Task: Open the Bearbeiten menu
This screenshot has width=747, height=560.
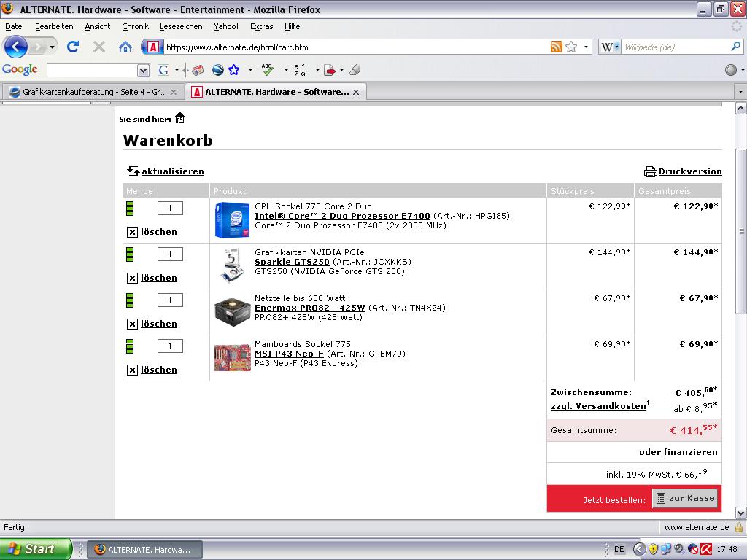Action: (54, 26)
